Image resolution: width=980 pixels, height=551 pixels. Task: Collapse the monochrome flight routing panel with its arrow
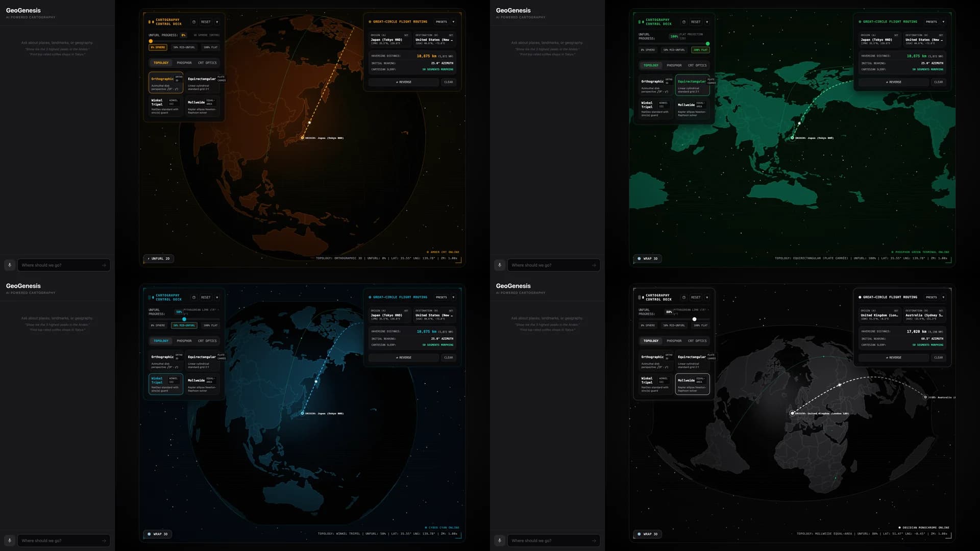click(x=943, y=297)
